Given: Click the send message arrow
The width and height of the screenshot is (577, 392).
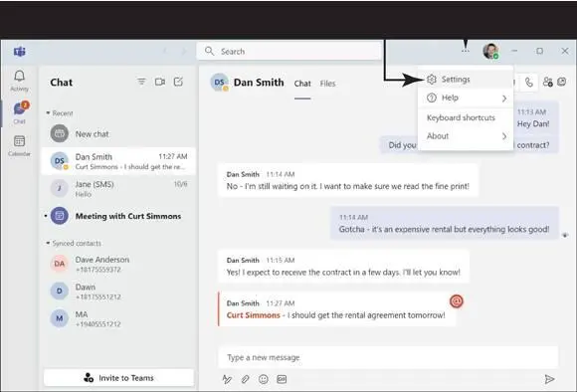Looking at the screenshot, I should click(x=549, y=379).
